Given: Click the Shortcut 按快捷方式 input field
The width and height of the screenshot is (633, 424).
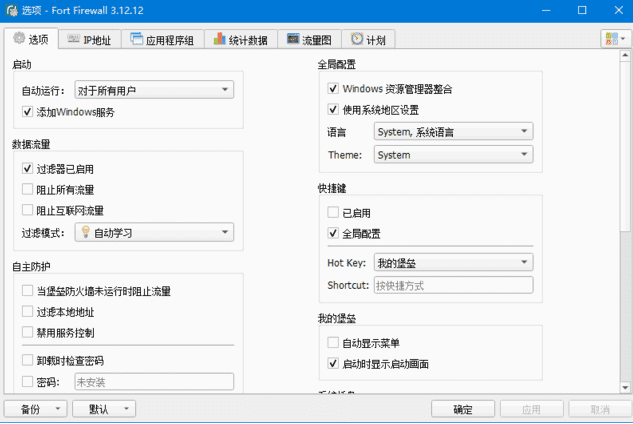Looking at the screenshot, I should coord(453,285).
